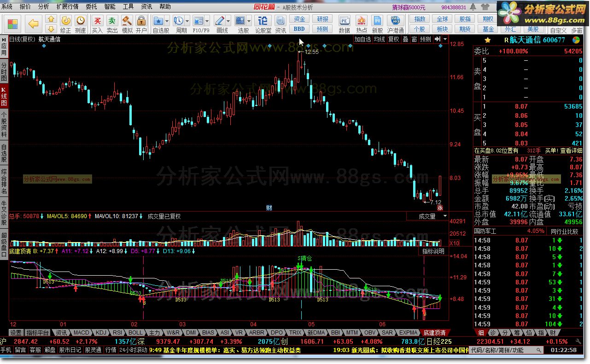Toggle the 叠 overlay option
The image size is (590, 364).
[x=406, y=40]
